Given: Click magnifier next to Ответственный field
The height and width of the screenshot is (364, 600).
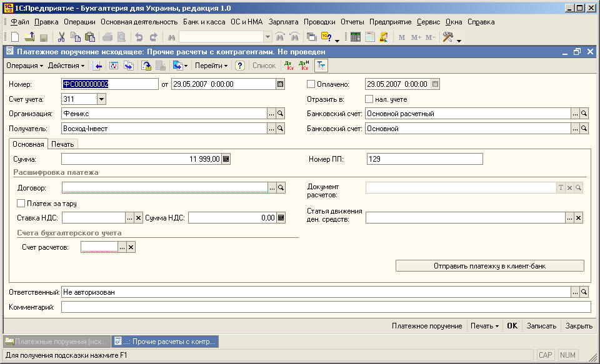Looking at the screenshot, I should (584, 292).
